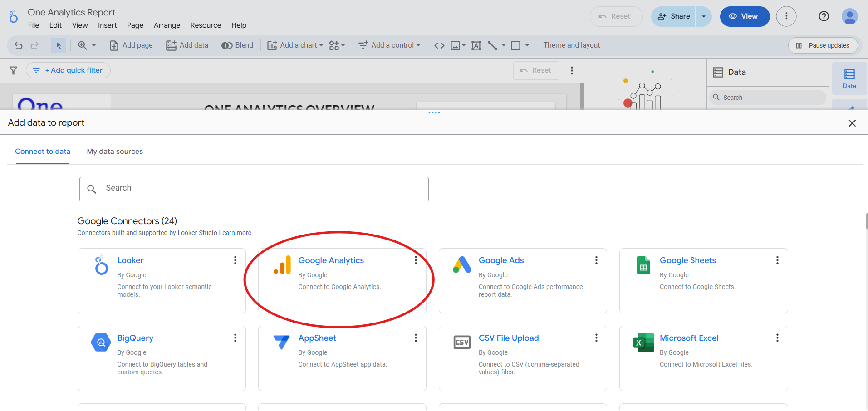Insert an image element
The height and width of the screenshot is (411, 868).
tap(456, 45)
